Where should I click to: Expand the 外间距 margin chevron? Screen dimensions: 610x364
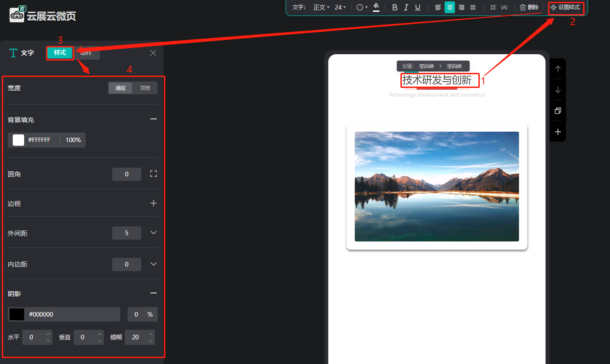[154, 233]
